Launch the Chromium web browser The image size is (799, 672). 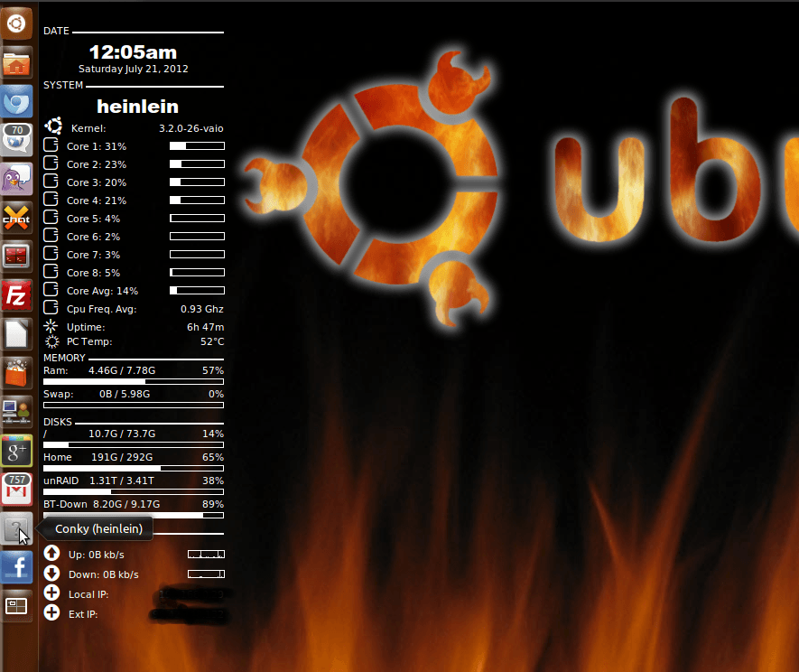click(x=16, y=102)
